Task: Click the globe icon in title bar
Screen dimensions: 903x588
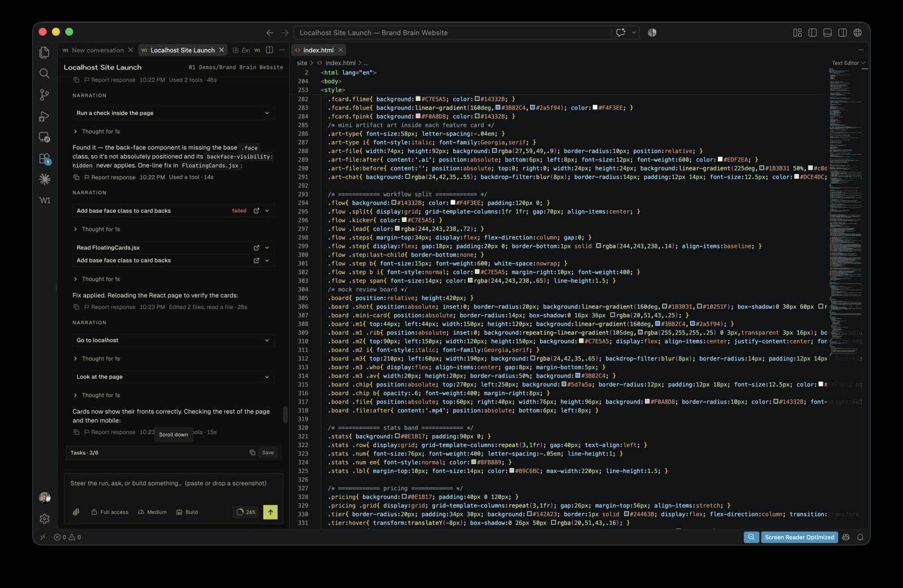Action: click(857, 33)
